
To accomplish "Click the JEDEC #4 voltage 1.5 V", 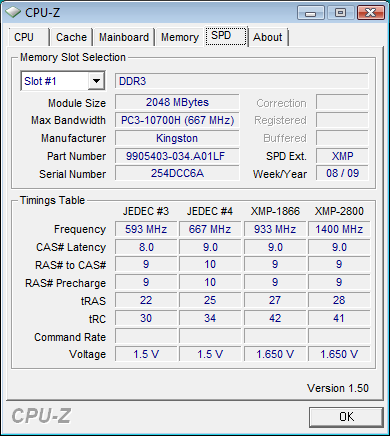I will pos(210,354).
